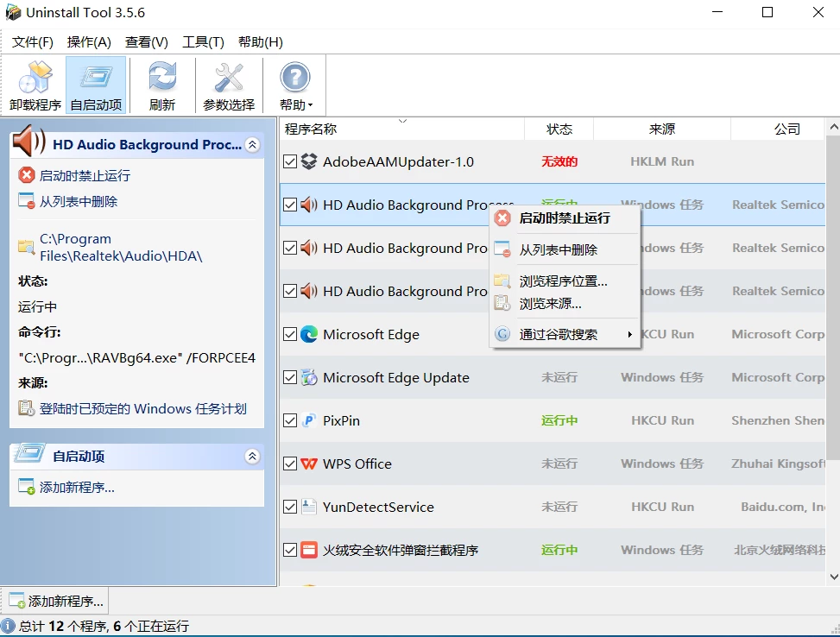Uncheck the 火绒安全软件弹窗拦截程序 checkbox
This screenshot has height=637, width=840.
coord(290,550)
